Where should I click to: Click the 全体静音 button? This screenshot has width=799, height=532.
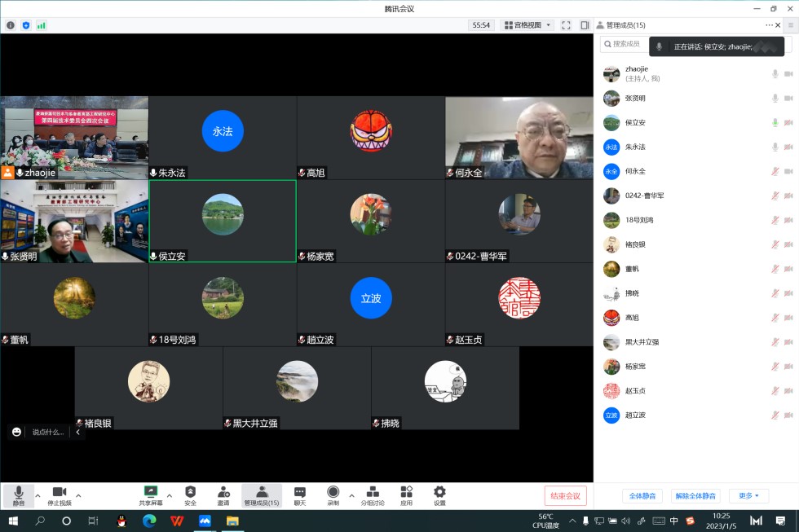(642, 496)
